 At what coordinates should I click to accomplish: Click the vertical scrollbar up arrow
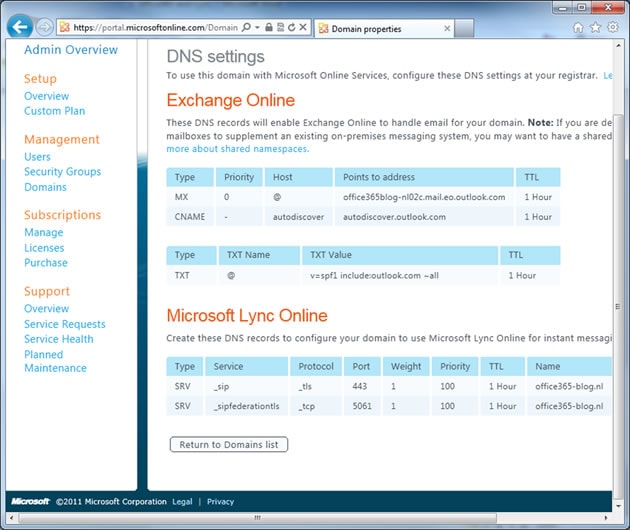pos(618,45)
